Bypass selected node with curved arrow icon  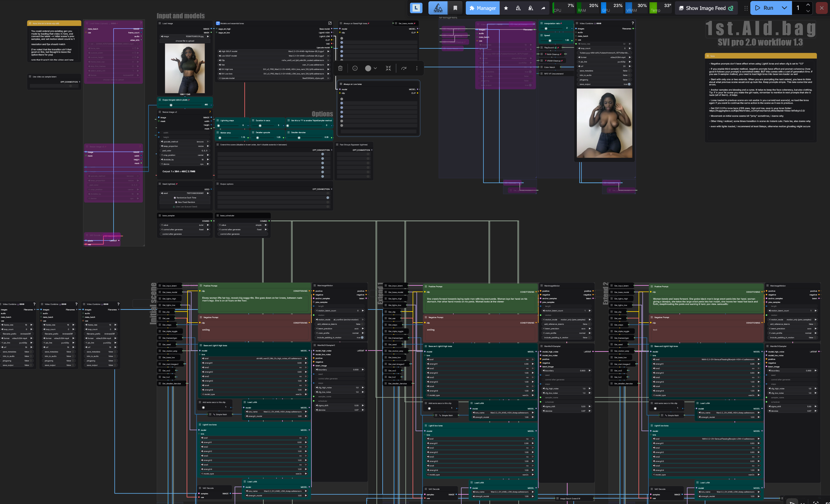tap(404, 68)
